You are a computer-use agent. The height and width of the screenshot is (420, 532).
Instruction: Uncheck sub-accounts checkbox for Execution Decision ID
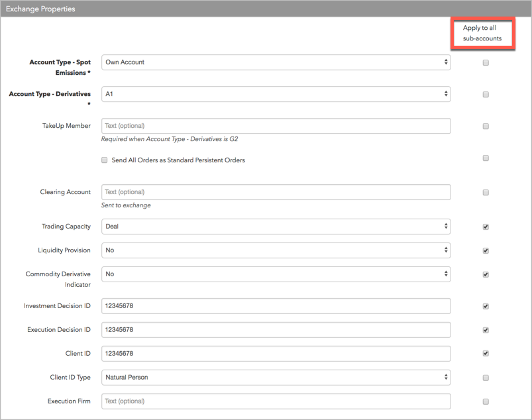486,330
